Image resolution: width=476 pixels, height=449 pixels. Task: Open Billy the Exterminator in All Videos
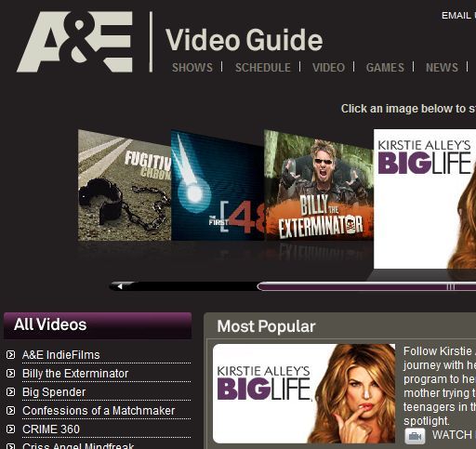75,374
